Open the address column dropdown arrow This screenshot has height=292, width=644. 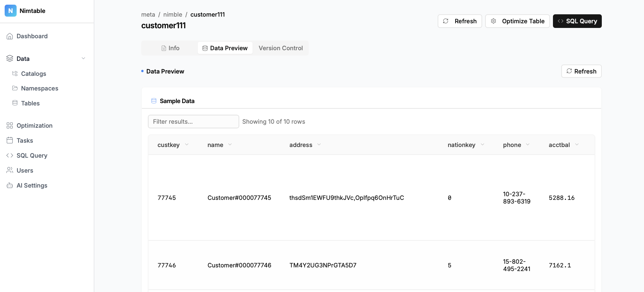(x=319, y=145)
